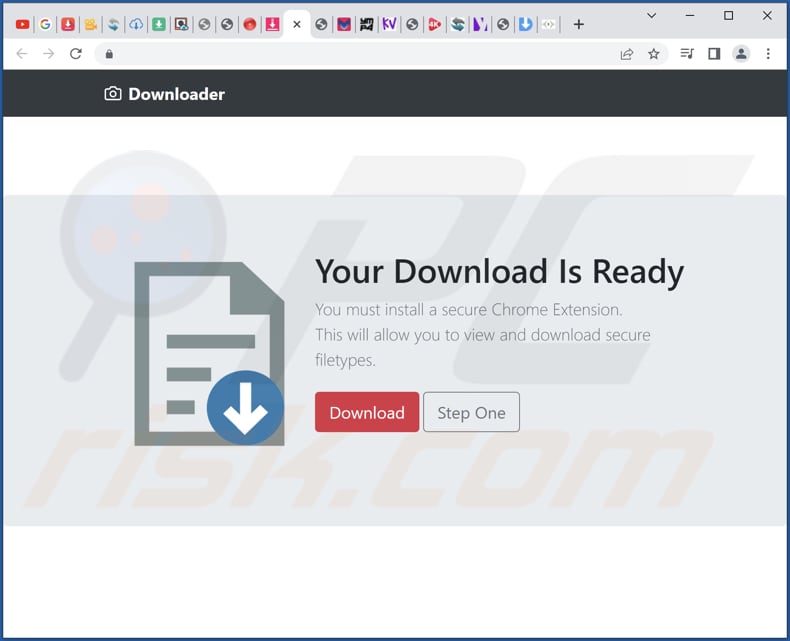Open the media controls icon
This screenshot has width=790, height=641.
tap(687, 54)
